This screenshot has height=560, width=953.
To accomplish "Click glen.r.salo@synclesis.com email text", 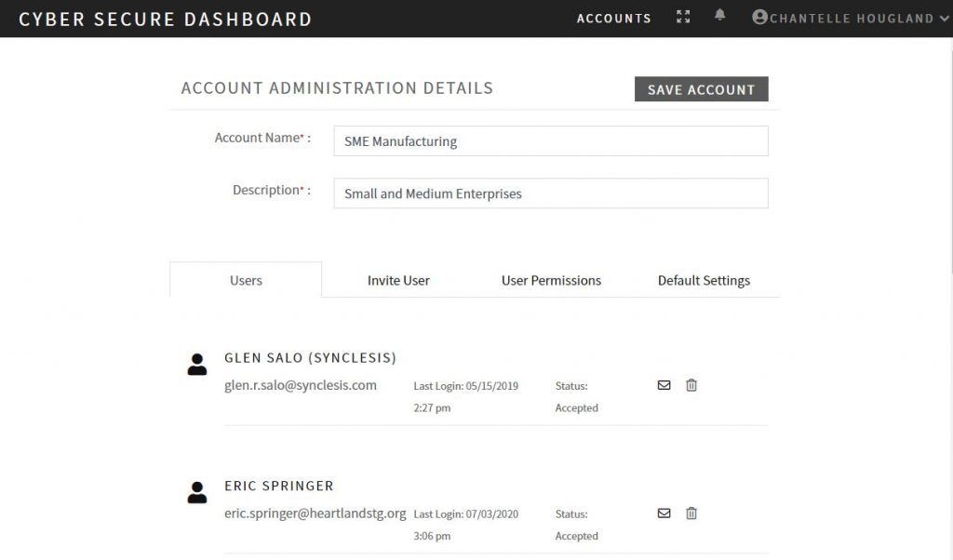I will [x=301, y=385].
